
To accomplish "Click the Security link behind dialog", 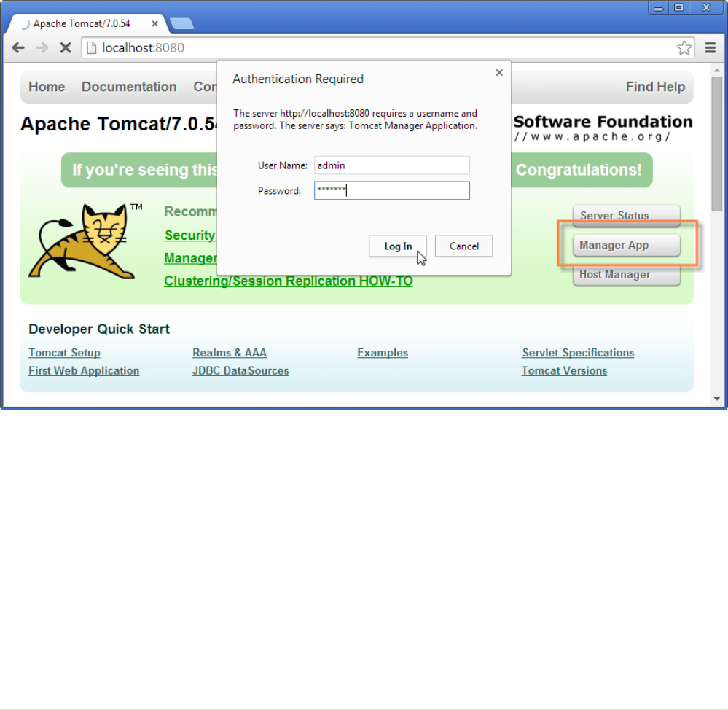I will (190, 235).
